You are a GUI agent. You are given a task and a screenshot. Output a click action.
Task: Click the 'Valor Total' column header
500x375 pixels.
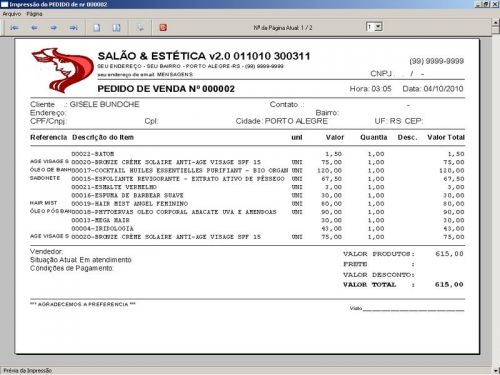point(446,137)
